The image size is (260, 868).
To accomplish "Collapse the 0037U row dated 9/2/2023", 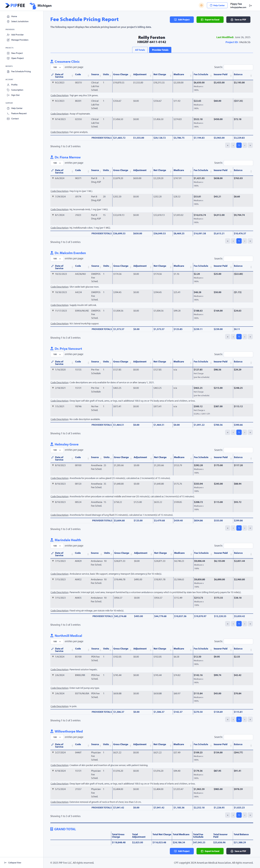I will 53,83.
